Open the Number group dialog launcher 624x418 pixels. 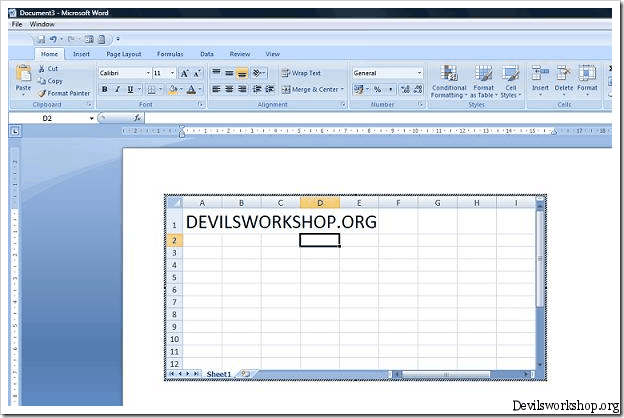[x=421, y=104]
